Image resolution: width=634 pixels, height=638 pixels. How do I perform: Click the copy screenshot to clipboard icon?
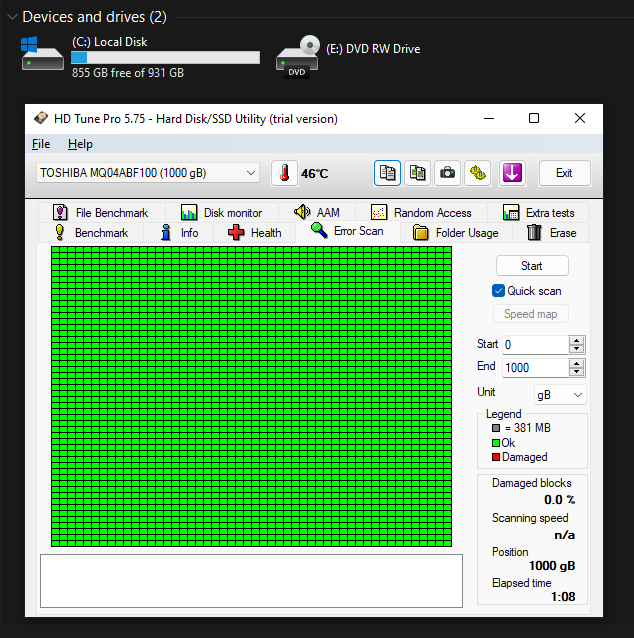418,173
